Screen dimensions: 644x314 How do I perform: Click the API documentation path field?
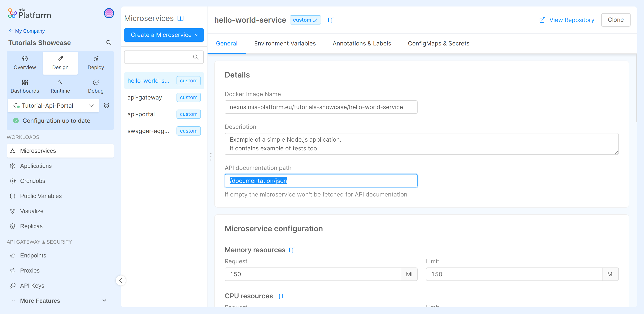(321, 181)
